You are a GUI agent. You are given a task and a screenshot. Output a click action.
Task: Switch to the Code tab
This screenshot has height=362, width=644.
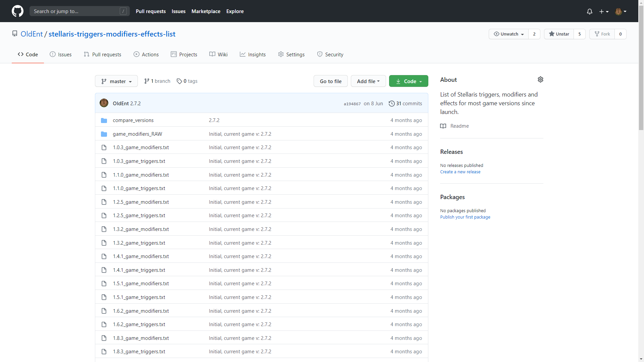point(28,54)
